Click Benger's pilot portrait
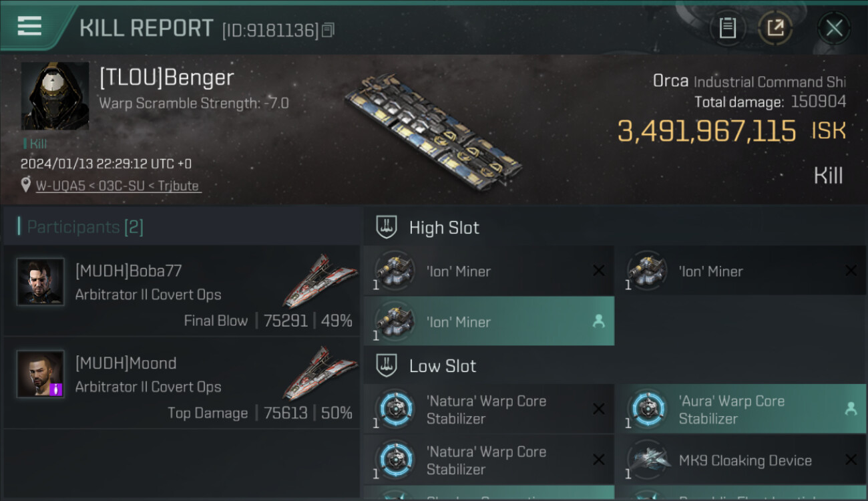The width and height of the screenshot is (868, 501). coord(55,96)
